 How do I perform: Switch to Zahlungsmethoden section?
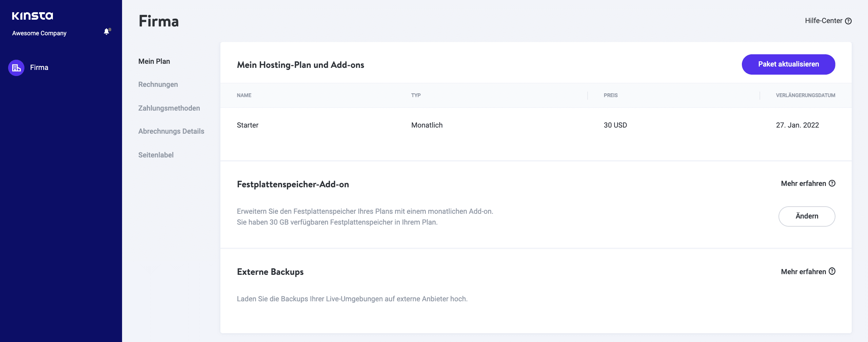point(169,108)
